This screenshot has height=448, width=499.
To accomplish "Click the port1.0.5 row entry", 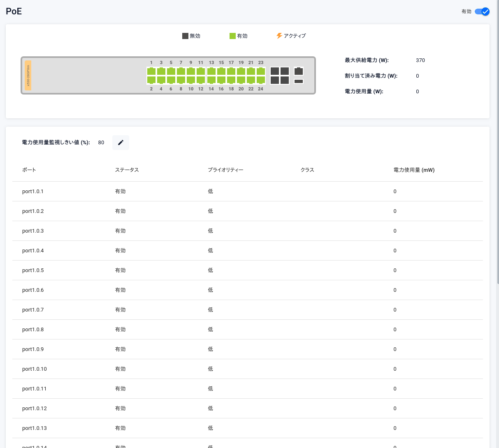I will click(33, 270).
